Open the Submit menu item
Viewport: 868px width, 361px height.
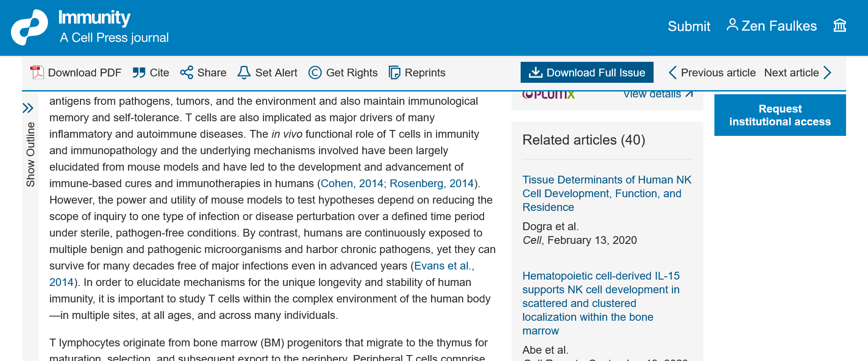click(x=689, y=26)
